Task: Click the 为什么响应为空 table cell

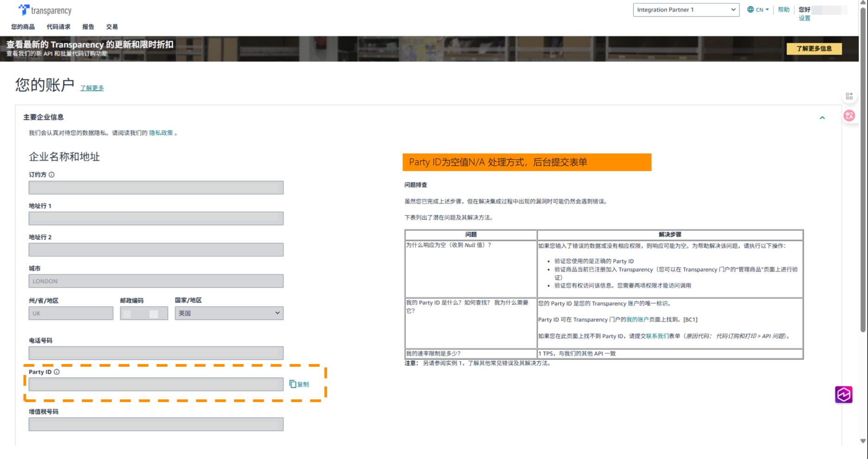Action: pos(471,269)
